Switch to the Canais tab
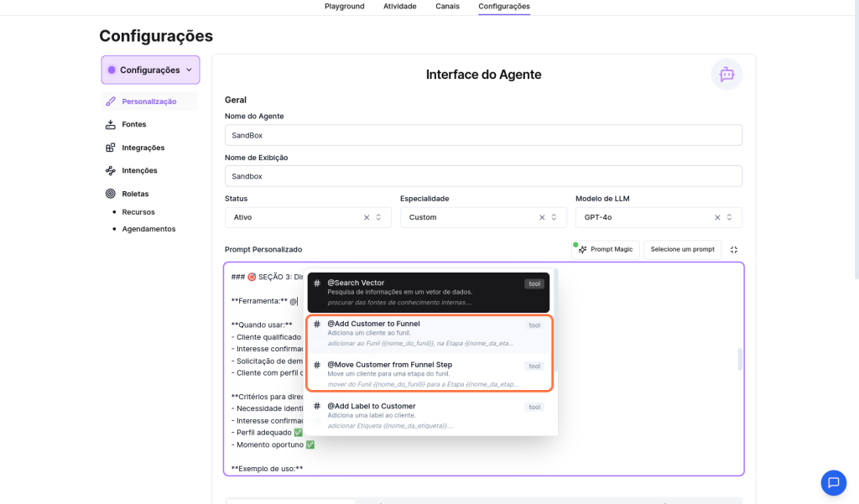859x504 pixels. click(447, 7)
